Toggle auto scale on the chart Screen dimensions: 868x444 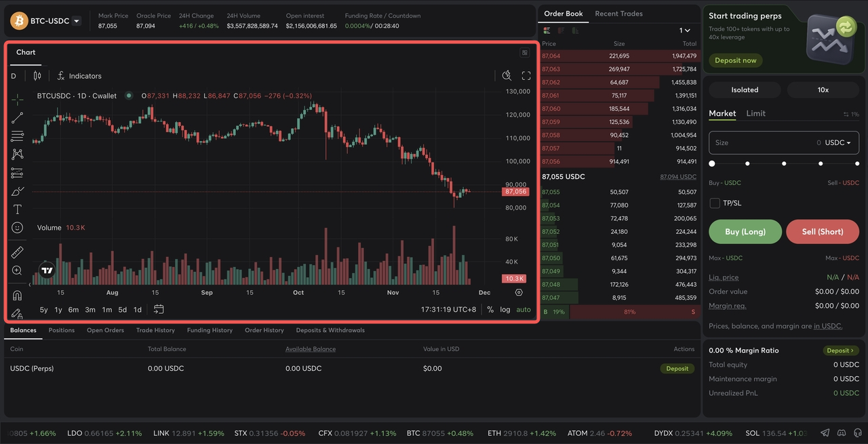[x=524, y=310]
